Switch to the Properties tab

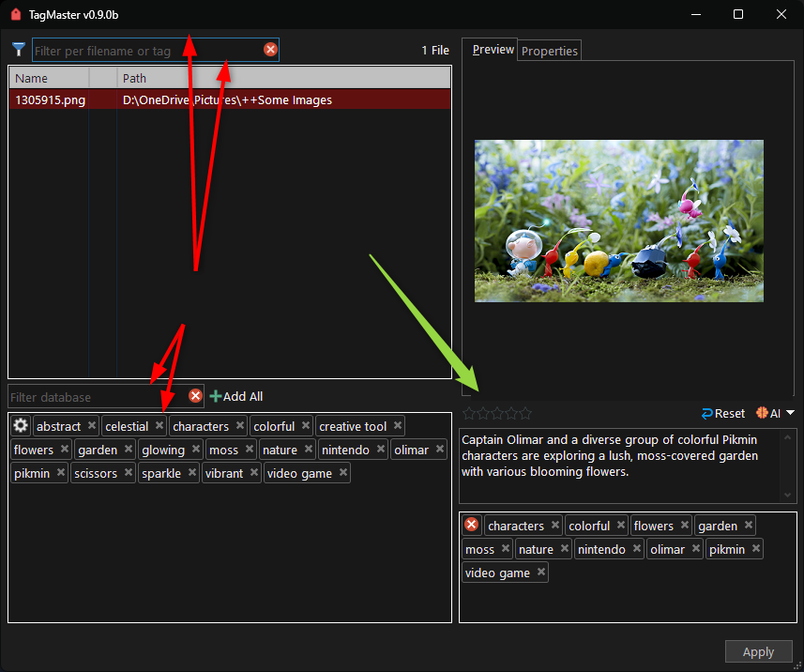550,51
